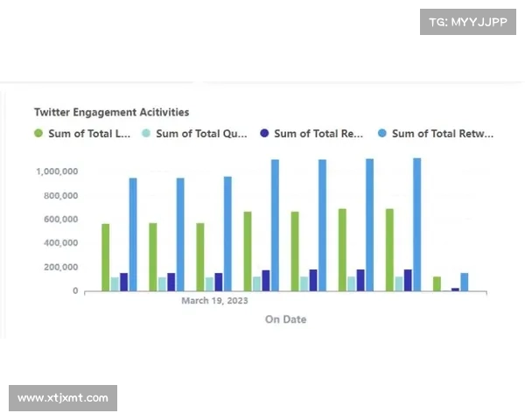Click the blue legend dot for Total Retw...
Viewport: 525px width, 420px height.
(382, 134)
